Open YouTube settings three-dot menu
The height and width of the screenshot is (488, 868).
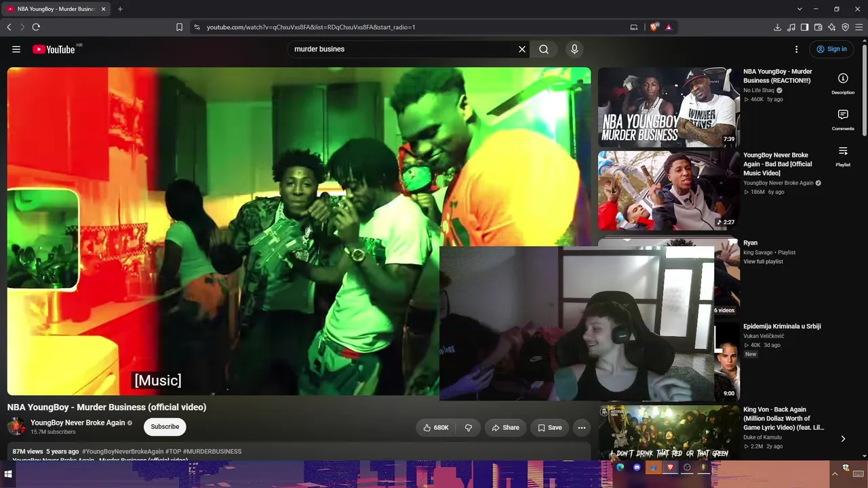coord(797,49)
